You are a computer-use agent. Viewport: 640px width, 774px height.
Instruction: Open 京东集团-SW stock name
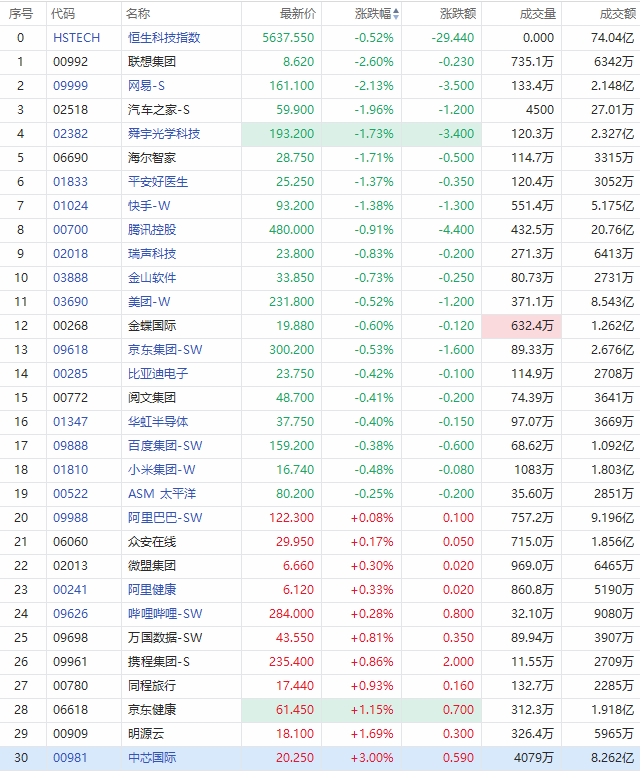pyautogui.click(x=165, y=350)
